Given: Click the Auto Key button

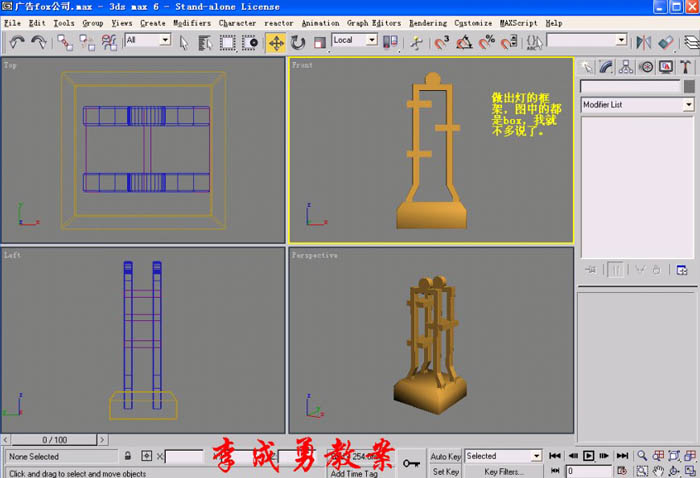Looking at the screenshot, I should 445,456.
